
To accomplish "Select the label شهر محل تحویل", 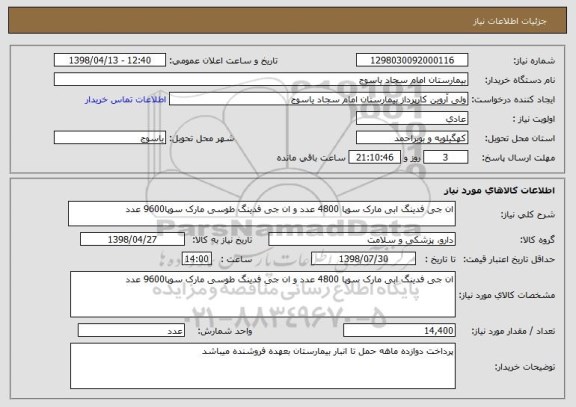I will 202,138.
